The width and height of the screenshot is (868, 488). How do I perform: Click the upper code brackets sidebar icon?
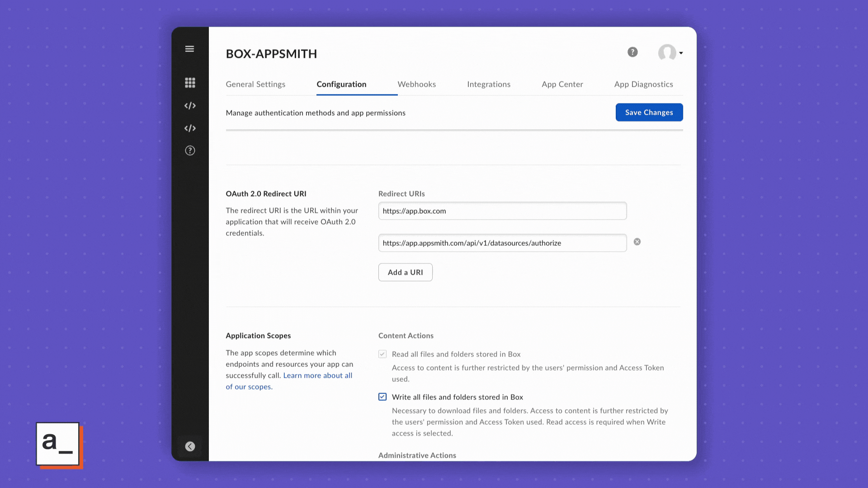tap(190, 106)
